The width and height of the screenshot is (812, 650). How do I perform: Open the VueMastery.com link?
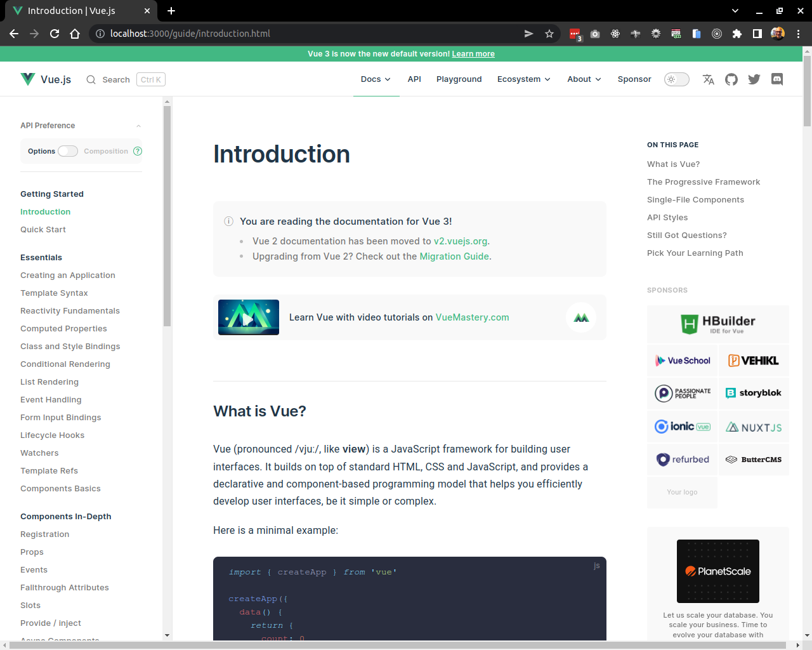tap(472, 317)
